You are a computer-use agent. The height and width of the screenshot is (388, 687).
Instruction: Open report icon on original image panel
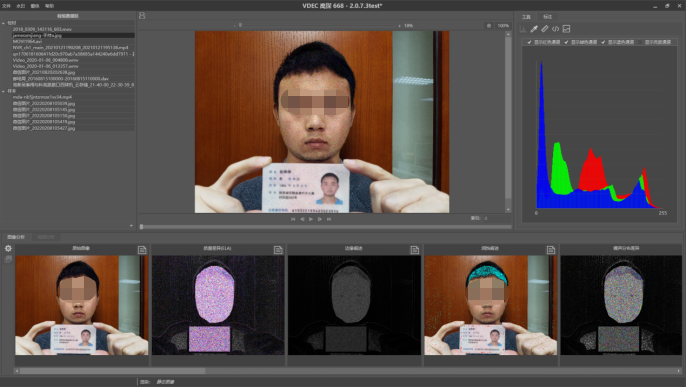142,250
